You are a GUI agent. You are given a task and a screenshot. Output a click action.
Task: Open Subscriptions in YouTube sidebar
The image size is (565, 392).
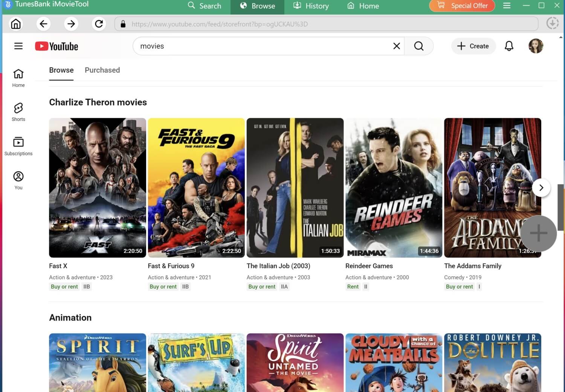(x=18, y=146)
